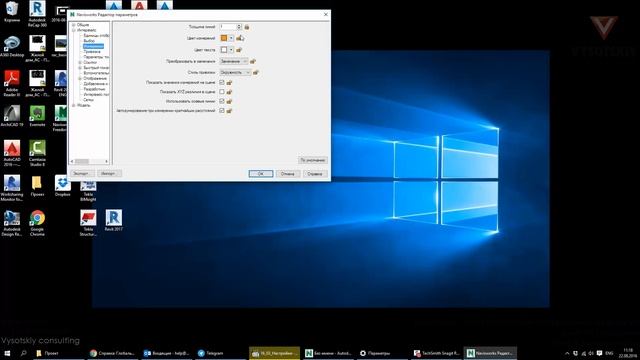Click white Цвет текста color swatch
This screenshot has width=640, height=360.
click(224, 50)
